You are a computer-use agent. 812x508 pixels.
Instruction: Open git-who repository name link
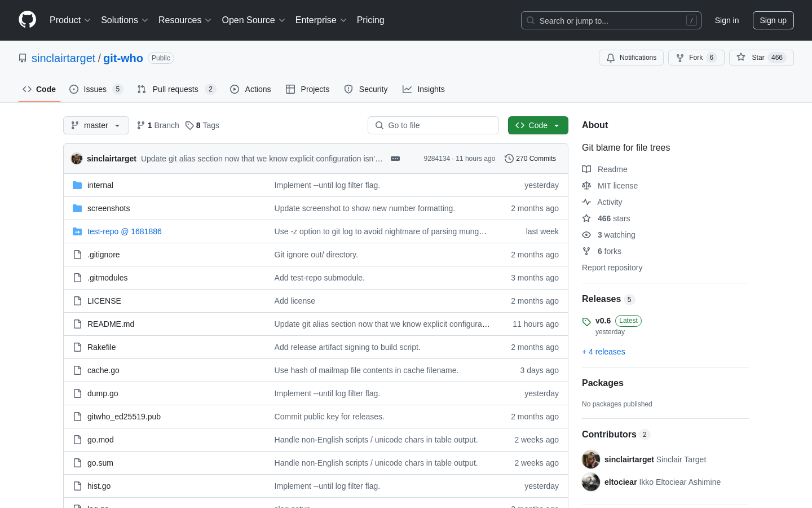click(123, 58)
